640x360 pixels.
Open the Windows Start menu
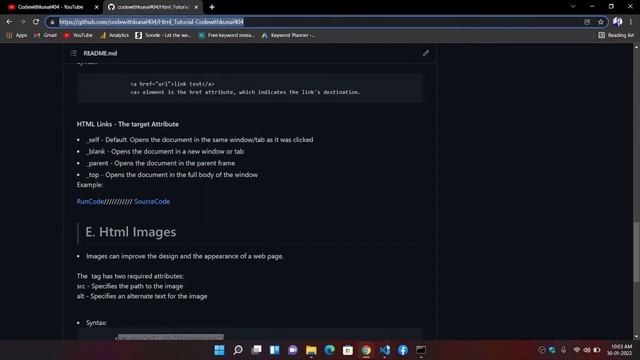pos(219,350)
